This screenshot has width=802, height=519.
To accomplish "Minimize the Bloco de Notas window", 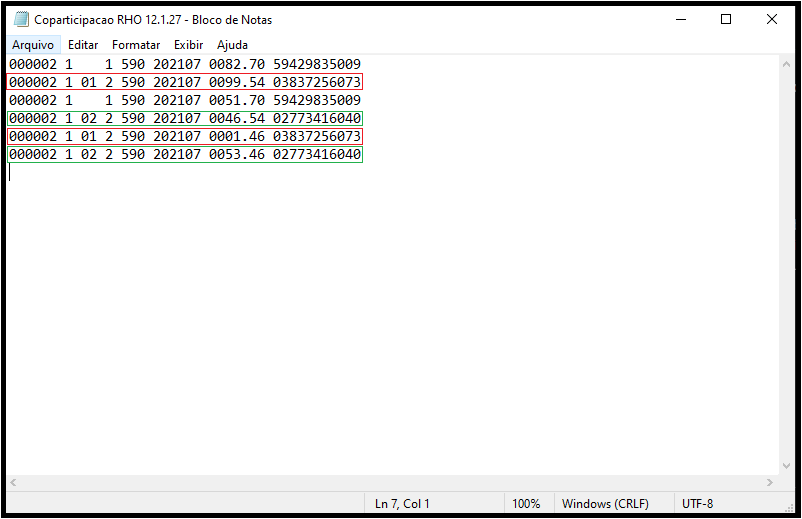I will [x=681, y=19].
